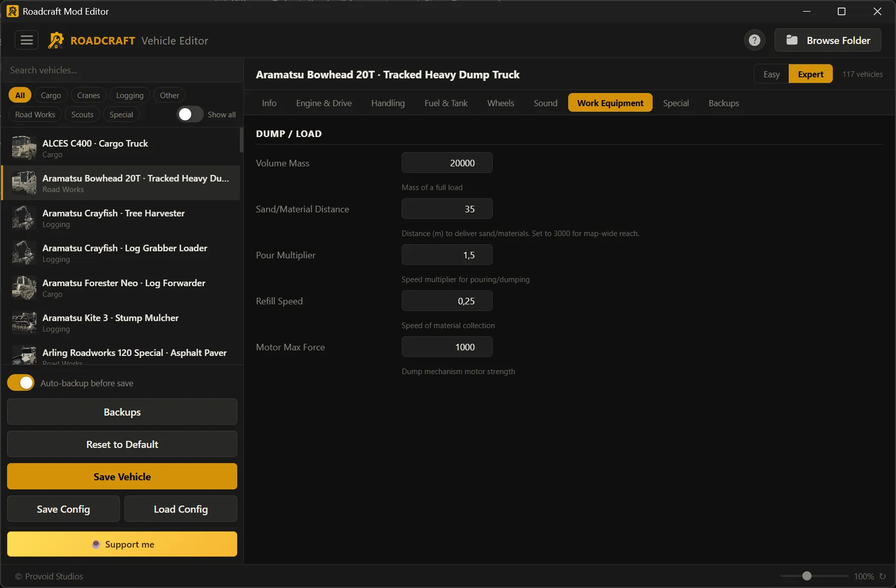Select Arling Roadworks 120 Special Asphalt Paver
This screenshot has height=588, width=896.
point(120,353)
